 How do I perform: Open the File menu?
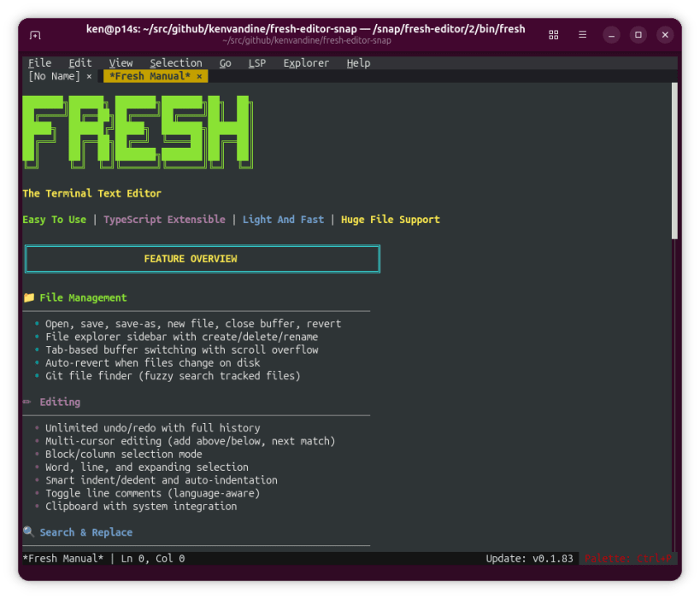[x=39, y=63]
